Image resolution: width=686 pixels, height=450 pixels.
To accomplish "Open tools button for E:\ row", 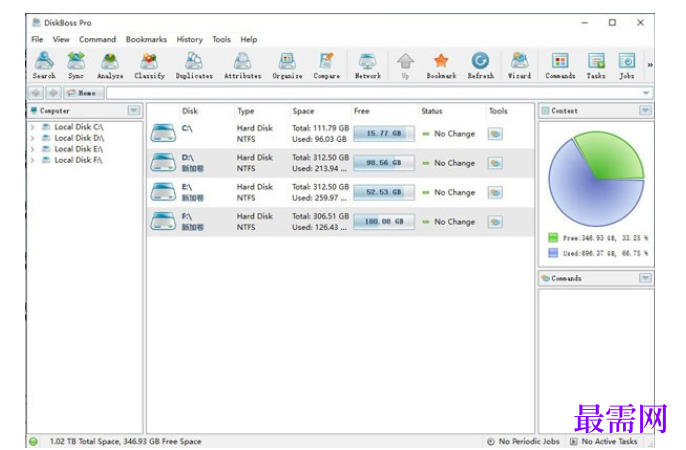I will (x=495, y=192).
